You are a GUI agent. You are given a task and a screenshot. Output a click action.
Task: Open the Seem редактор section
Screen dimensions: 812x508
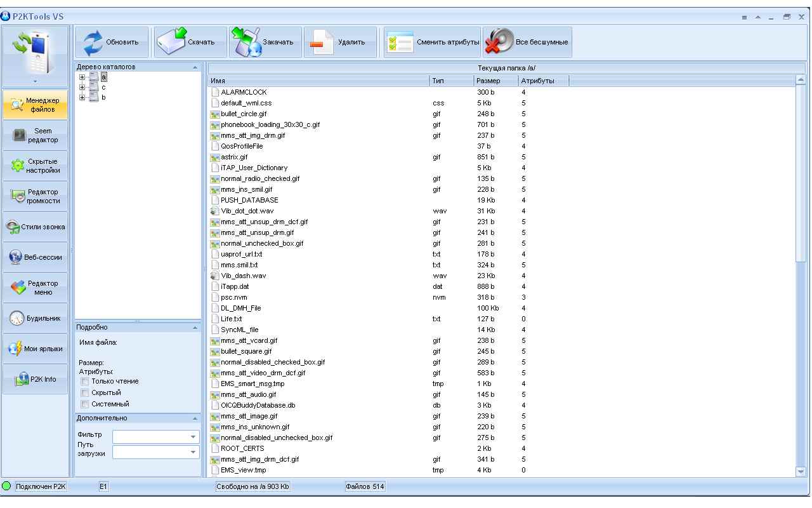[35, 135]
